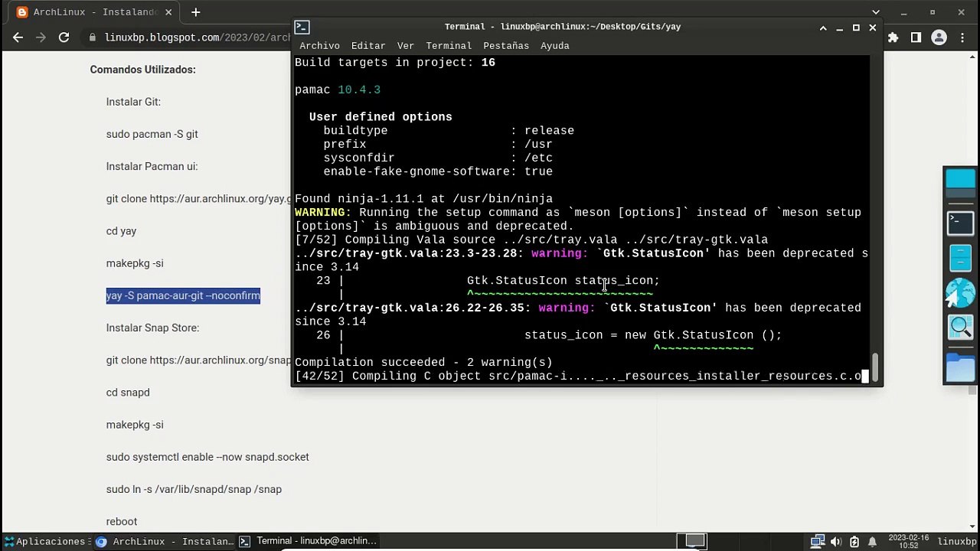
Task: Click the "pamac 10.4.3" terminal line
Action: [x=338, y=90]
